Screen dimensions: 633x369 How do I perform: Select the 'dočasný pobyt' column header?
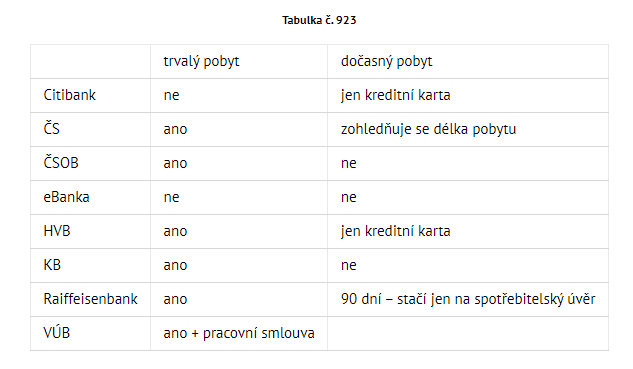point(386,61)
